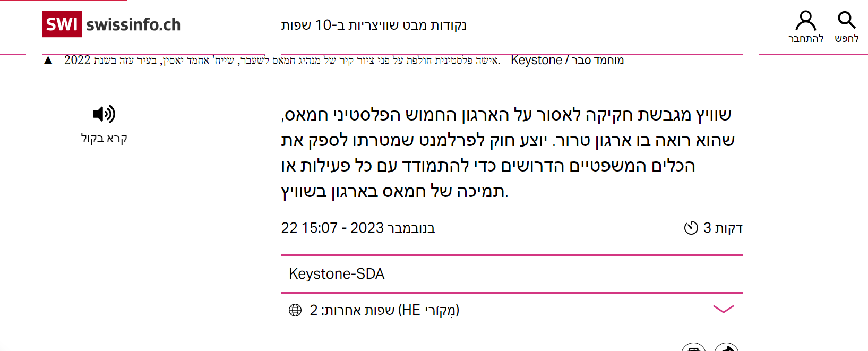Click the swissinfo.ch wordmark text
The width and height of the screenshot is (868, 351).
[x=133, y=25]
